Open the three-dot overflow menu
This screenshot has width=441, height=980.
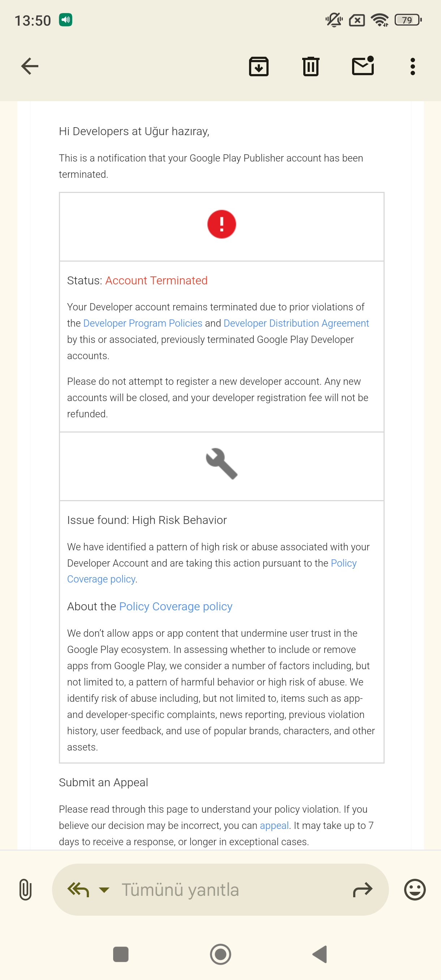412,66
